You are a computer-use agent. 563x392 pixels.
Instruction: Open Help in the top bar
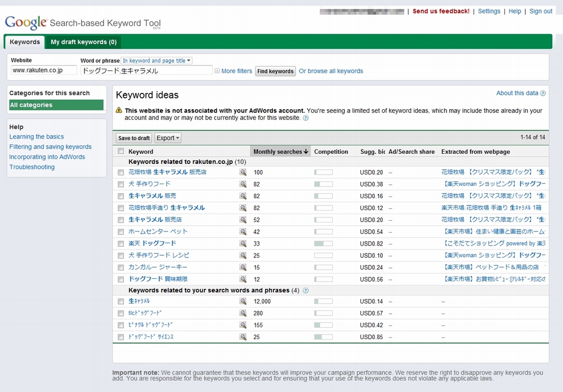[x=515, y=11]
